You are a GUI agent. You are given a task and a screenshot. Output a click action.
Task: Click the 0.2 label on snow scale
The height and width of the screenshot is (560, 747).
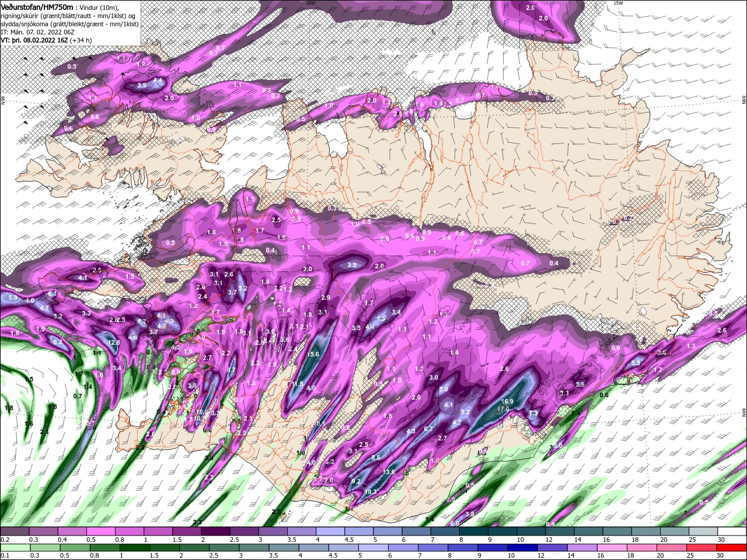pyautogui.click(x=4, y=540)
